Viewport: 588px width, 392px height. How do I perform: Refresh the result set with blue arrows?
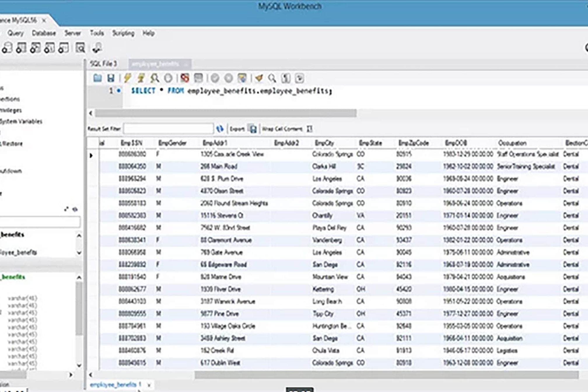[220, 129]
